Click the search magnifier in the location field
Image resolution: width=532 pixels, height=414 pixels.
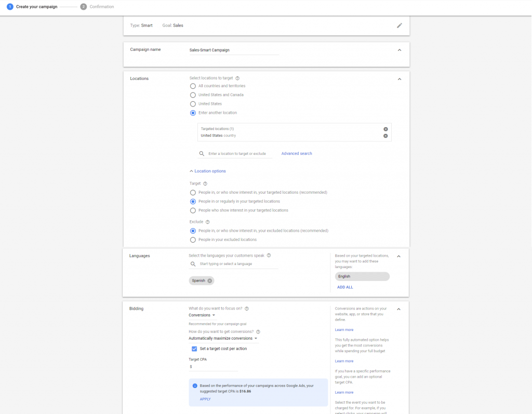point(202,153)
